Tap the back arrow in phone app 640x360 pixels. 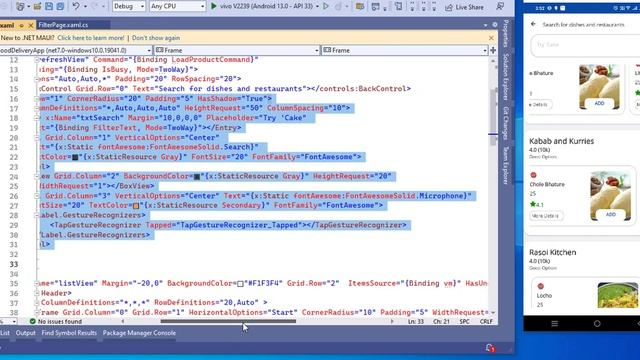533,24
